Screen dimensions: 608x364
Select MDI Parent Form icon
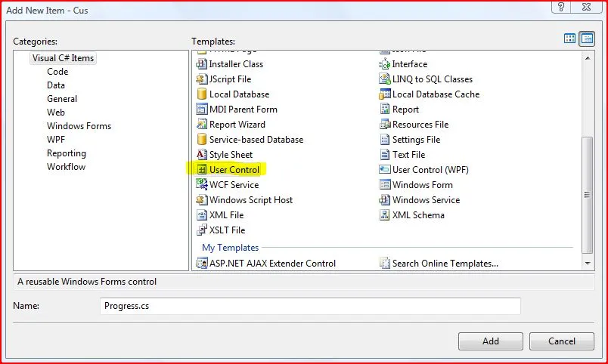[x=202, y=110]
